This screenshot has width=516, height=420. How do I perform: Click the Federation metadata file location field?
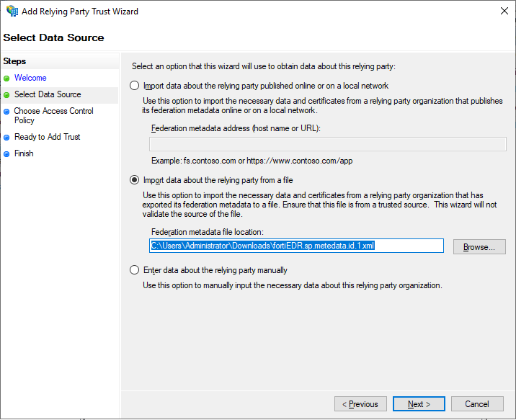[x=295, y=246]
